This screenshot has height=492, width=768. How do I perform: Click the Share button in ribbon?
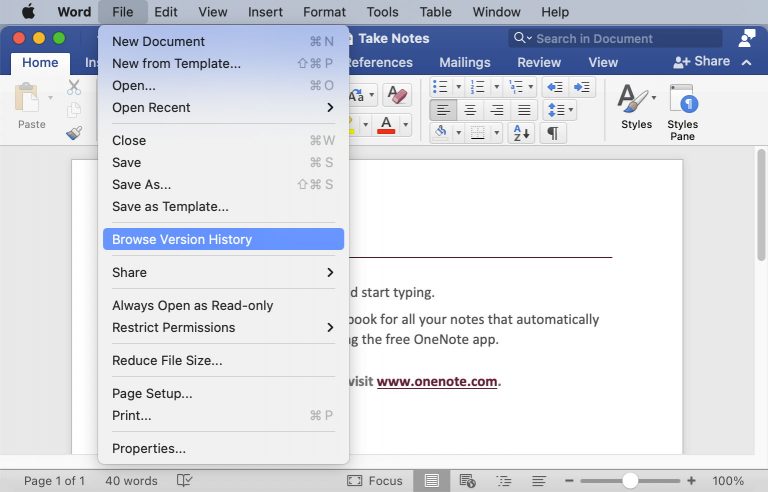(701, 61)
